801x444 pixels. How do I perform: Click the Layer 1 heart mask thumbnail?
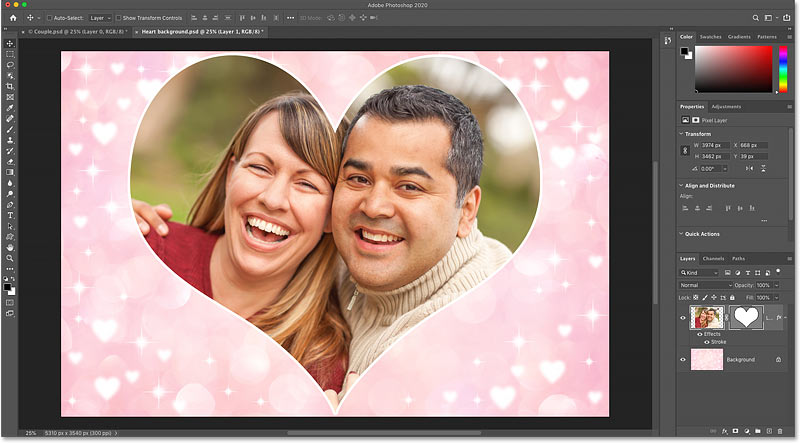pyautogui.click(x=746, y=318)
